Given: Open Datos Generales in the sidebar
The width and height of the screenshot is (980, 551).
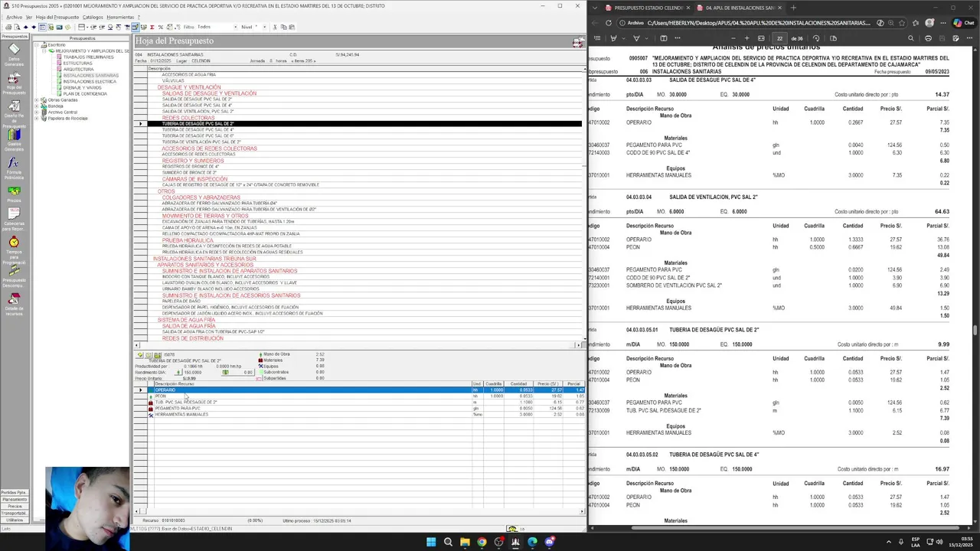Looking at the screenshot, I should tap(14, 54).
